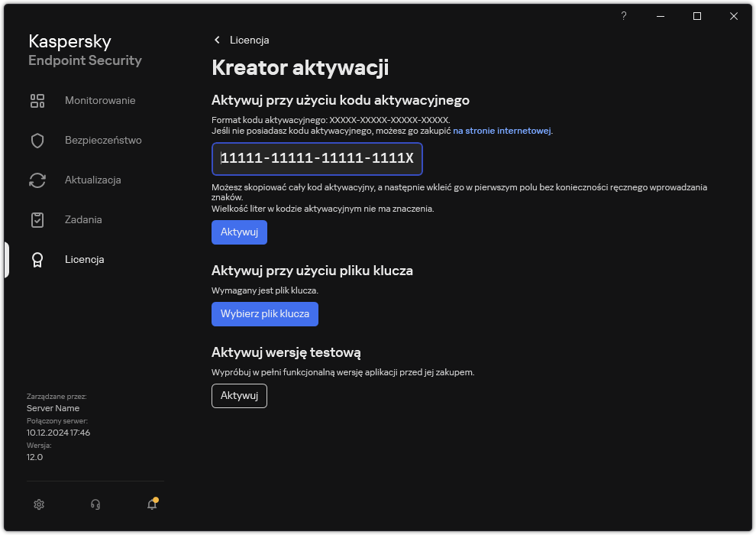Click the help question mark icon
This screenshot has height=535, width=756.
[x=623, y=16]
